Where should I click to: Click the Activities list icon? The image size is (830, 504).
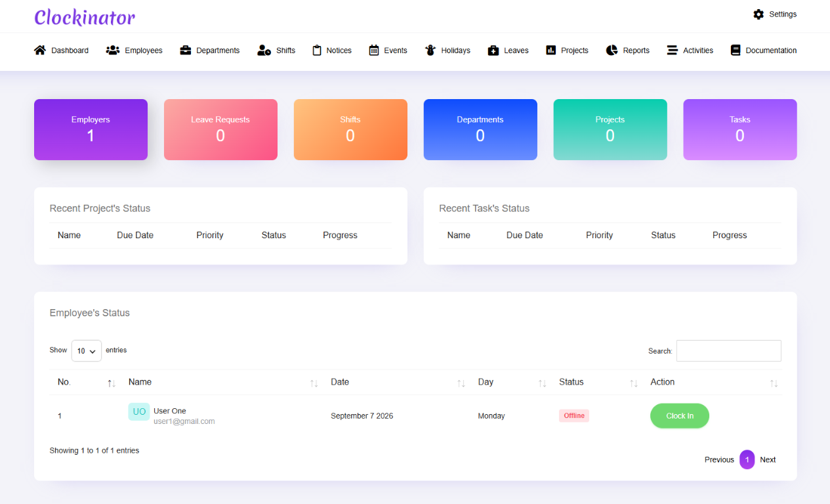point(673,50)
